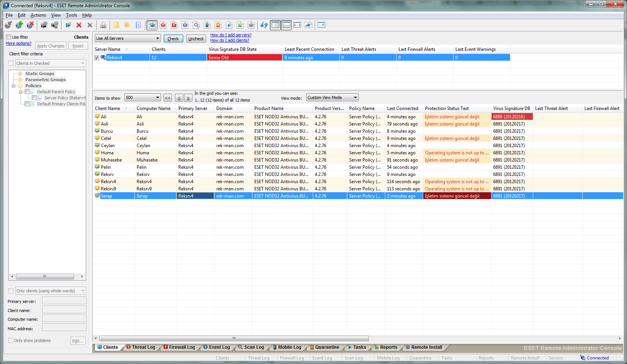Sort servers by Server Name column header
Screen dimensions: 627x364
(121, 49)
